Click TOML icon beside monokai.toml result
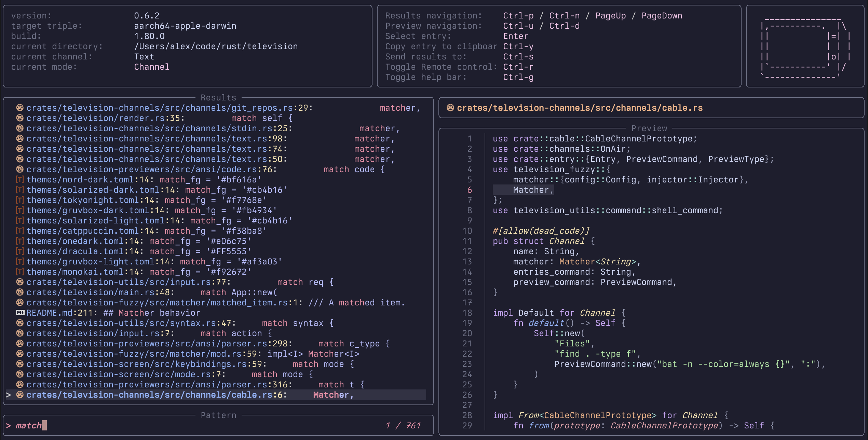The width and height of the screenshot is (868, 440). point(20,272)
